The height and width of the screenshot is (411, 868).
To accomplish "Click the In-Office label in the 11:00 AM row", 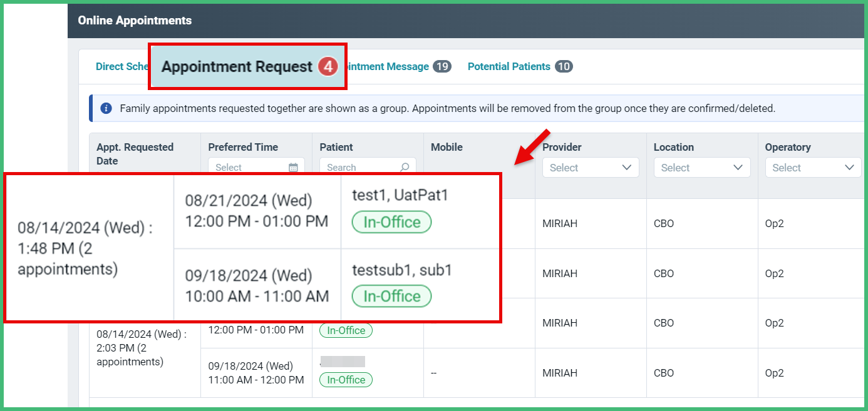I will (345, 380).
